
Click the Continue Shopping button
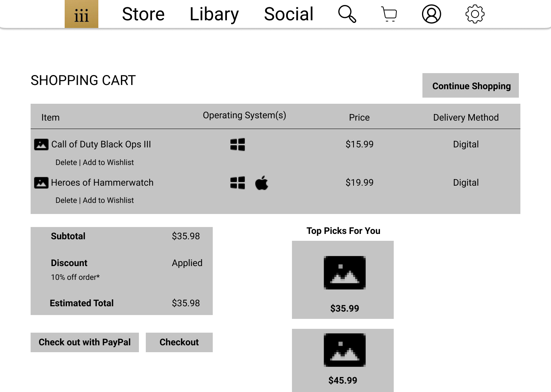click(471, 85)
